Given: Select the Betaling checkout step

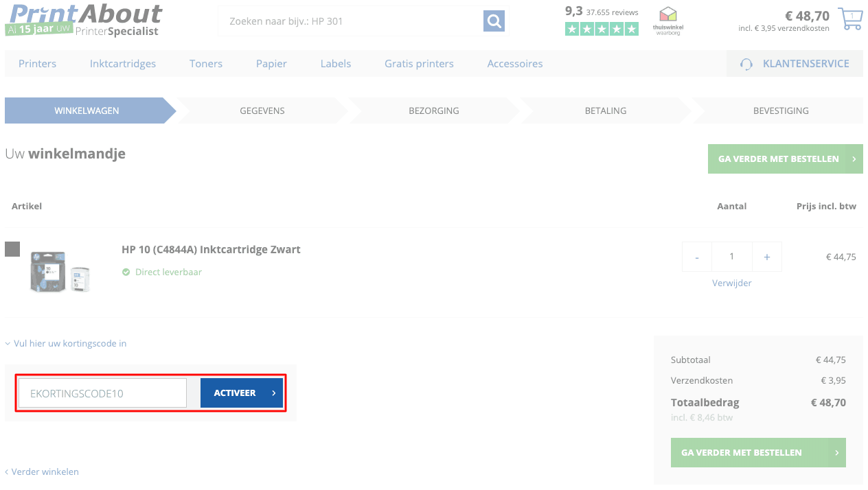Looking at the screenshot, I should (606, 110).
